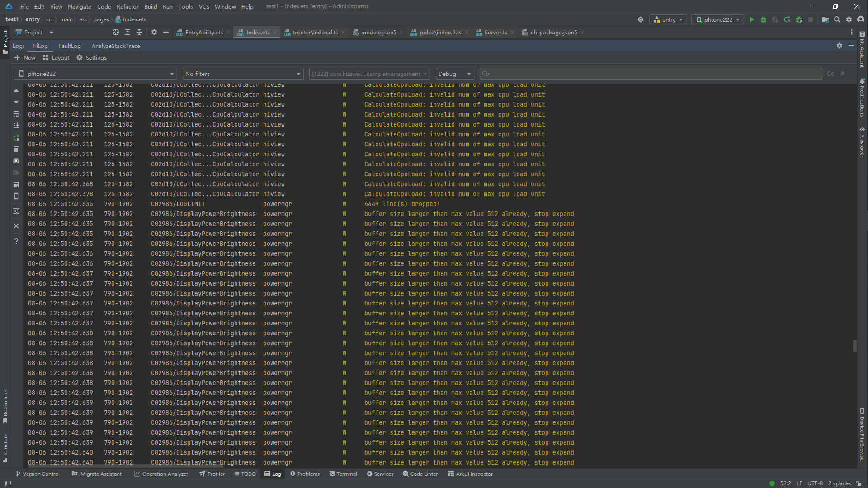The width and height of the screenshot is (868, 488).
Task: Open IDE settings gear in top toolbar
Action: [x=849, y=19]
